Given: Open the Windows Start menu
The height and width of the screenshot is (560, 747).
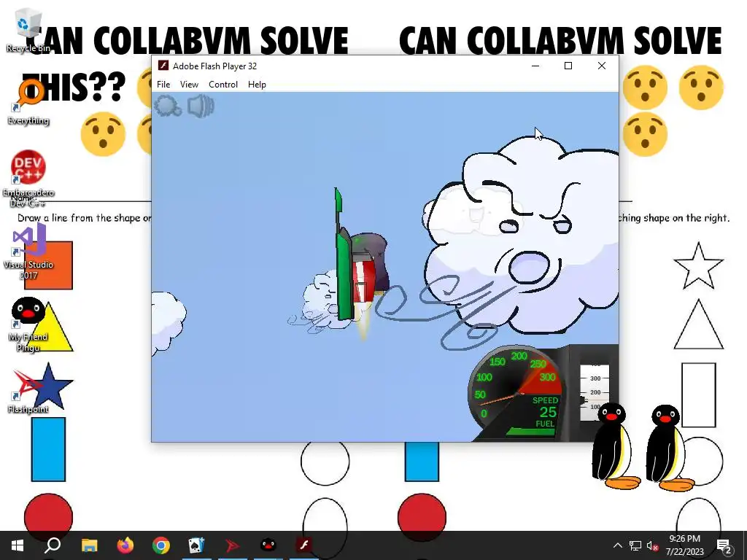Looking at the screenshot, I should click(x=18, y=545).
